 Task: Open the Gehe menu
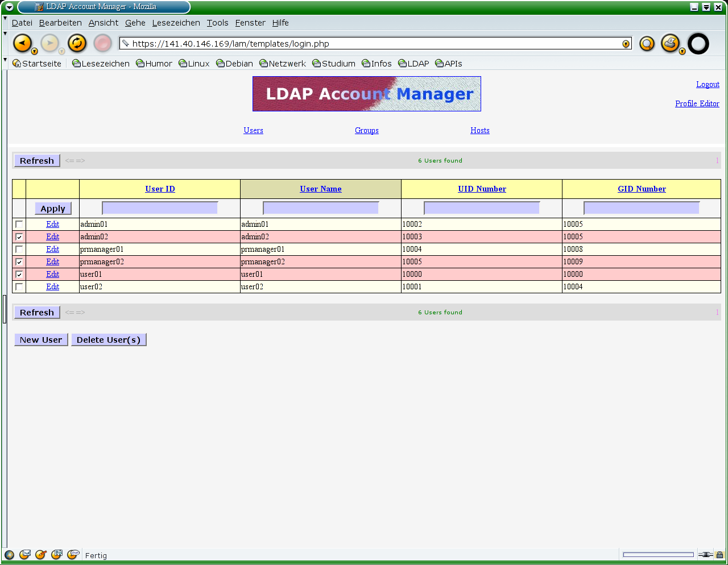coord(135,23)
